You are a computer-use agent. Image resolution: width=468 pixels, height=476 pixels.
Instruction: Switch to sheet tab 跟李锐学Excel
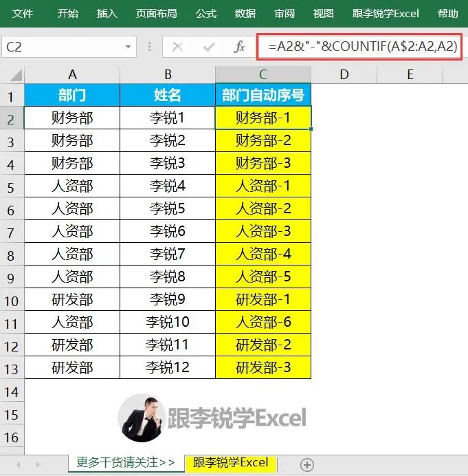pyautogui.click(x=230, y=463)
